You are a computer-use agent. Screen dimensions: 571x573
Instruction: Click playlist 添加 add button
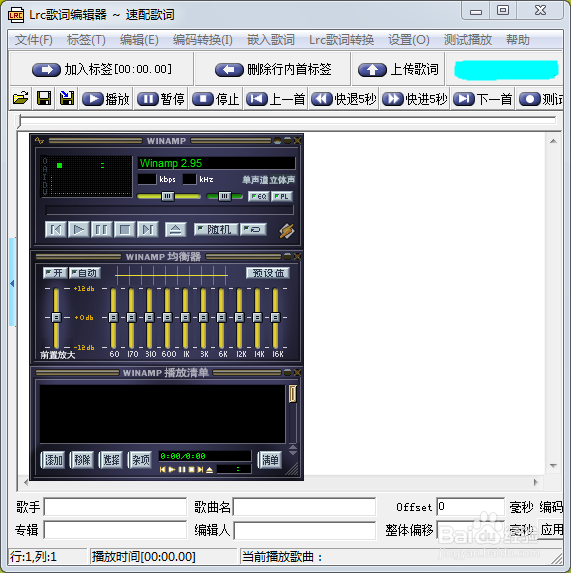(53, 460)
